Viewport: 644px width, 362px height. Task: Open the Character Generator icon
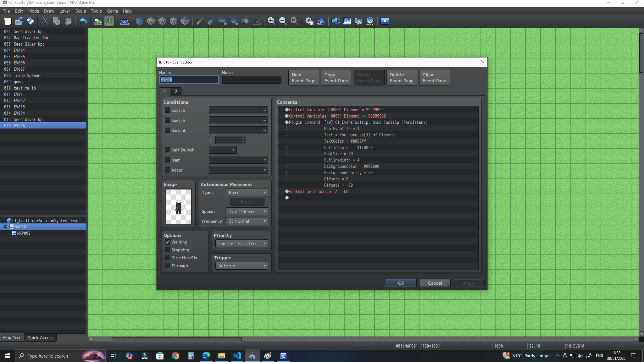click(x=370, y=21)
